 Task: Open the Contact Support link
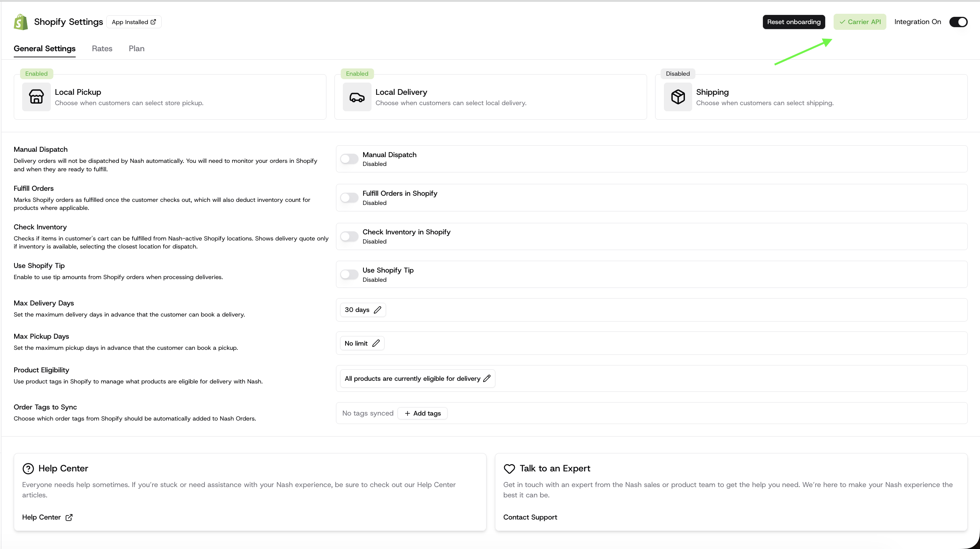530,517
